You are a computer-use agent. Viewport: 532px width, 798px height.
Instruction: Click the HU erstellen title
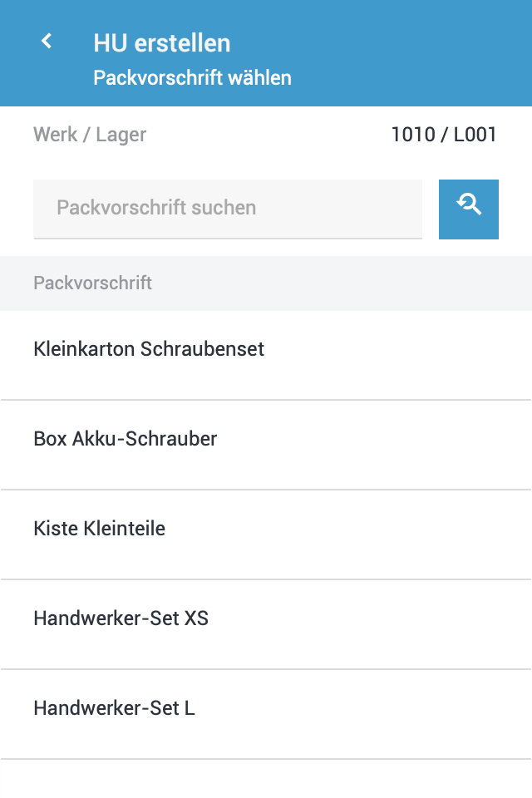[162, 43]
